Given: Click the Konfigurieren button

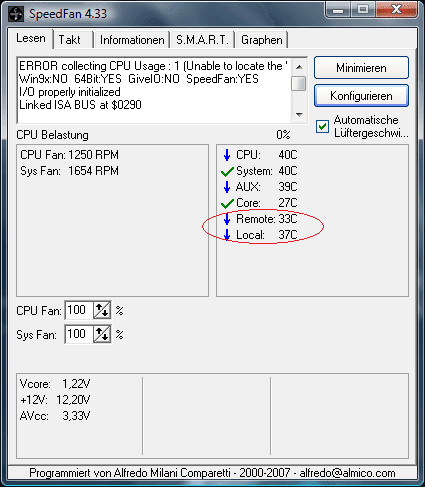Looking at the screenshot, I should 361,96.
